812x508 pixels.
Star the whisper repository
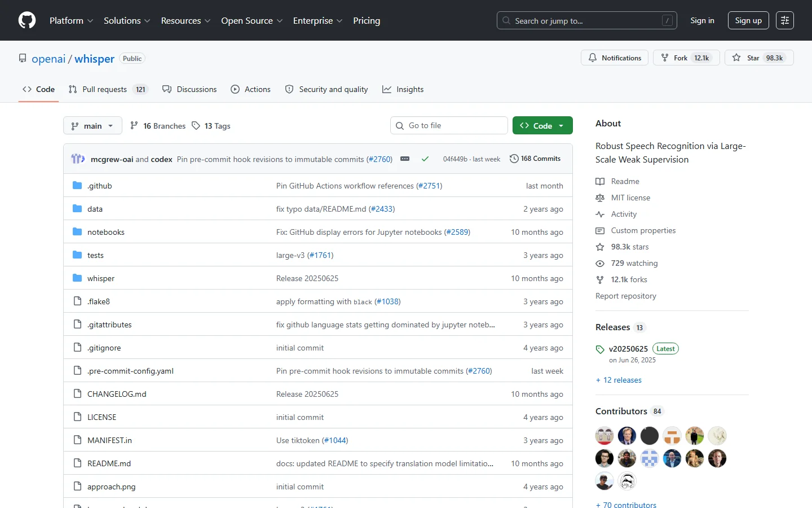752,58
